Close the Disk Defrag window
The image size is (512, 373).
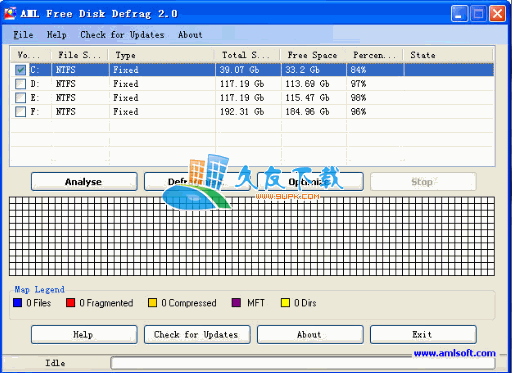(497, 14)
